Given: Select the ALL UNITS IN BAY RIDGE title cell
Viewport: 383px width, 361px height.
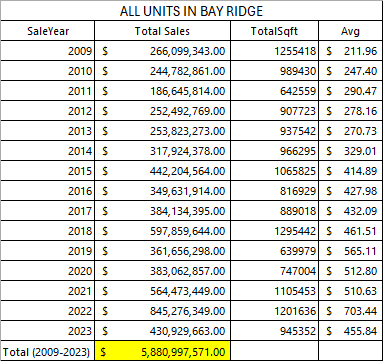Looking at the screenshot, I should click(x=191, y=11).
